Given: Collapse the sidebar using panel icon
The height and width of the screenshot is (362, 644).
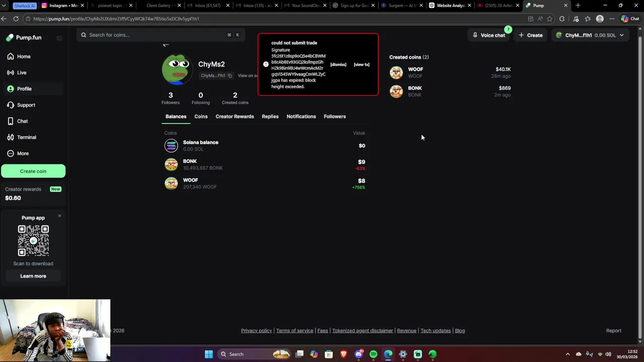Looking at the screenshot, I should point(59,38).
